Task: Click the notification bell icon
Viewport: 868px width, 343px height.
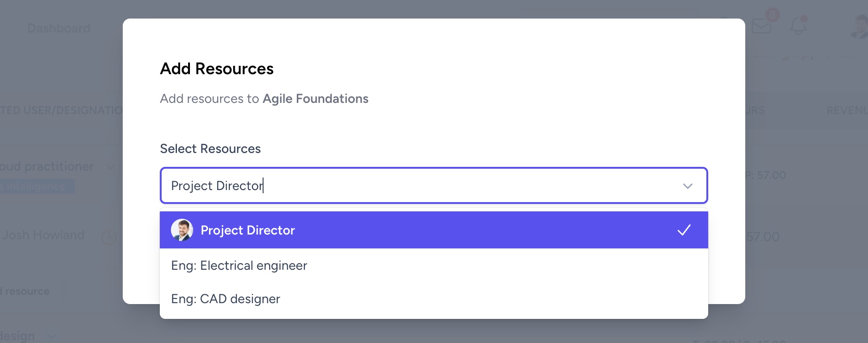Action: 798,26
